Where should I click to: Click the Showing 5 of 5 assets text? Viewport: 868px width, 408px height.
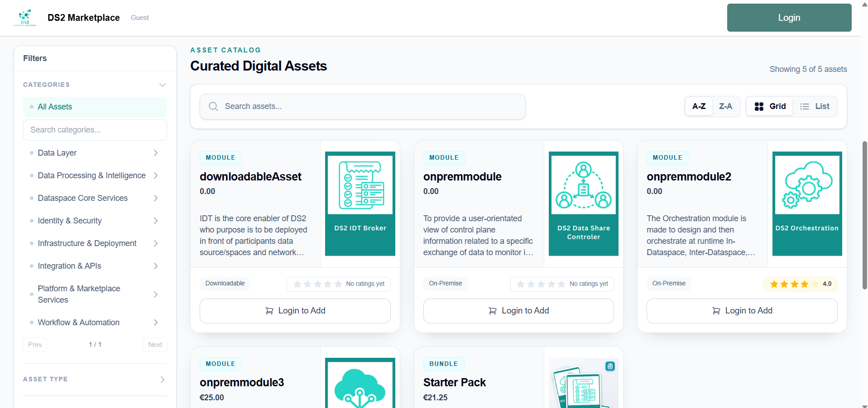tap(808, 69)
